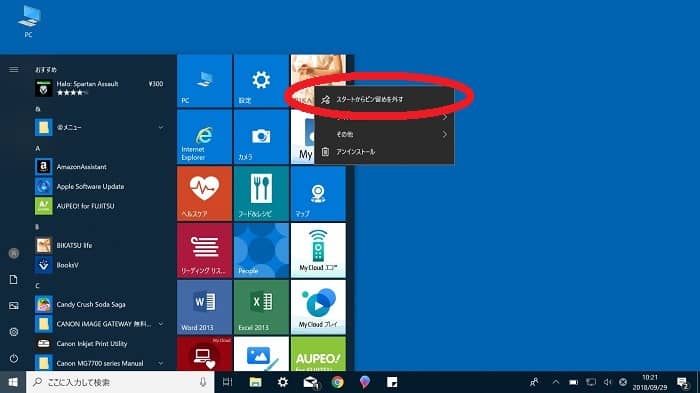This screenshot has width=700, height=393.
Task: Open BooksV in the app list
Action: pos(100,265)
